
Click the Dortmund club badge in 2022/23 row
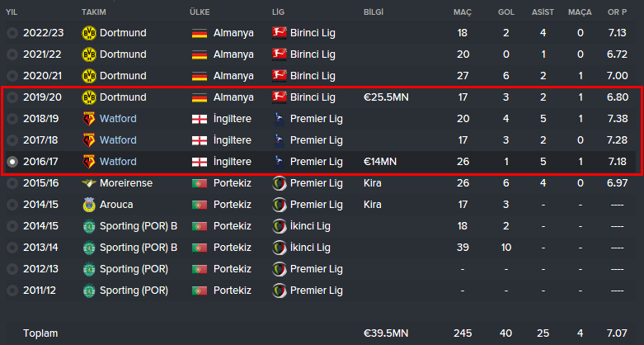pyautogui.click(x=89, y=33)
